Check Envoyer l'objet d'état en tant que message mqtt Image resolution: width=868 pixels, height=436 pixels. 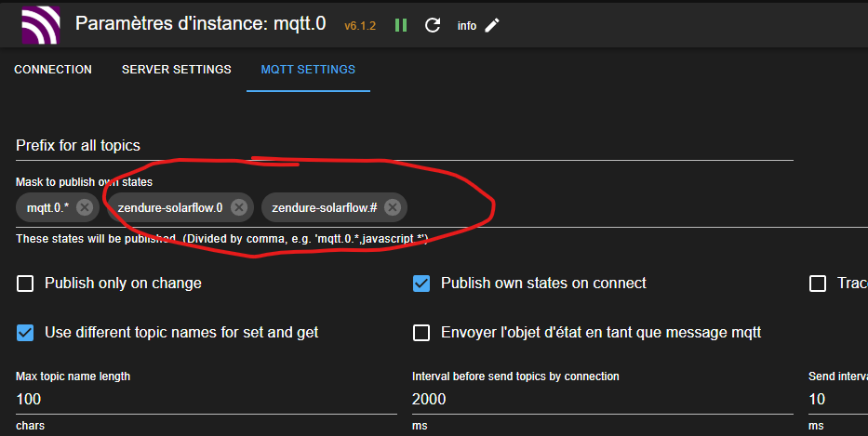point(421,333)
